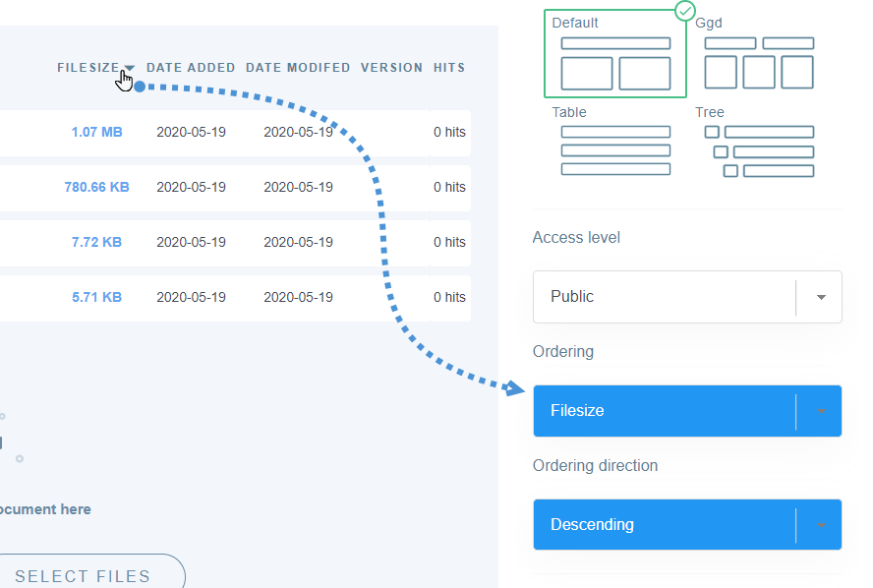Click the 780.66 KB file row
873x588 pixels.
click(x=96, y=187)
